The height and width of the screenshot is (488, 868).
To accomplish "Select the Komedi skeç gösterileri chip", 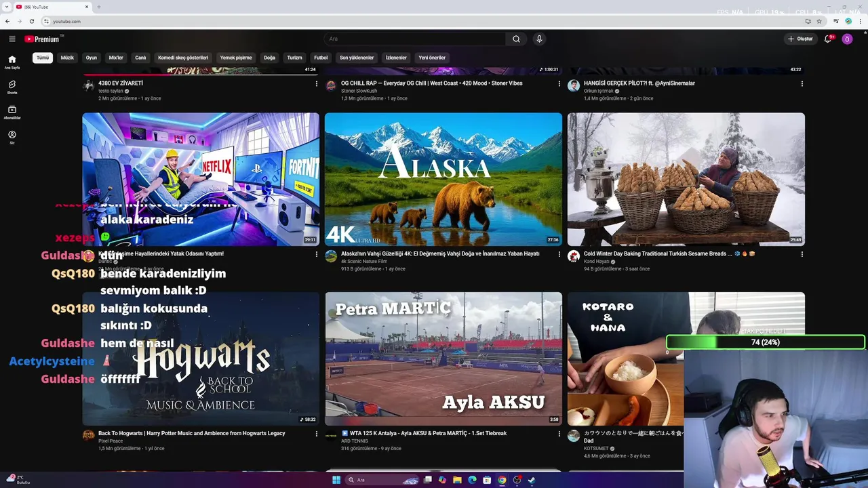I will (x=183, y=58).
